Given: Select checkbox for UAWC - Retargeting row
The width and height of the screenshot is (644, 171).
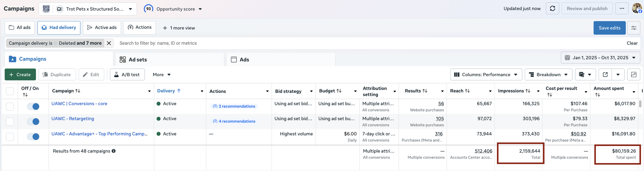Looking at the screenshot, I should 10,122.
